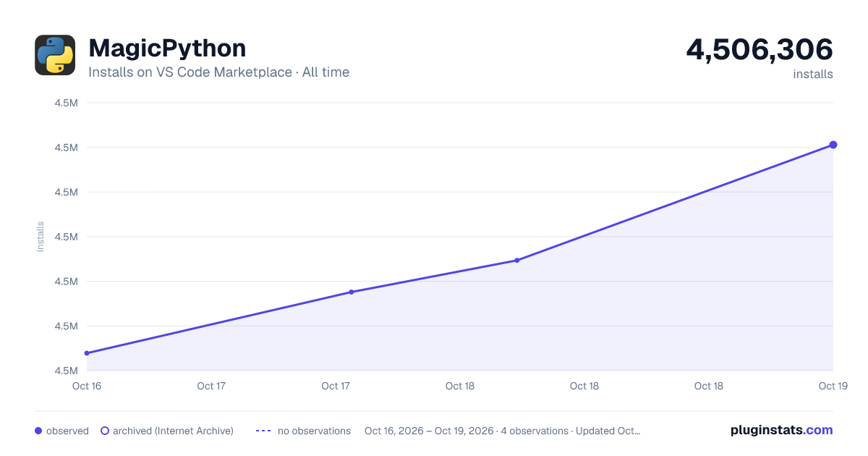
Task: Click the 4,506,306 installs total
Action: point(759,50)
